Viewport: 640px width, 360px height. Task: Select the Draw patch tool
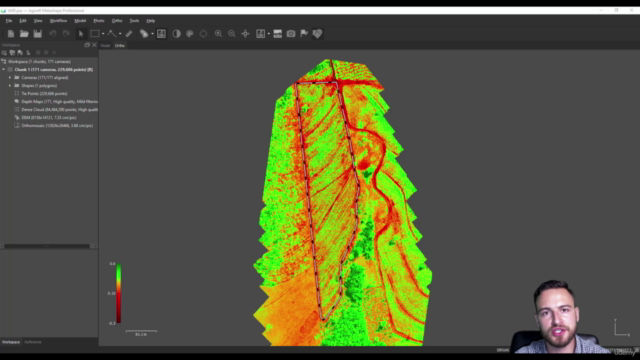coord(144,34)
